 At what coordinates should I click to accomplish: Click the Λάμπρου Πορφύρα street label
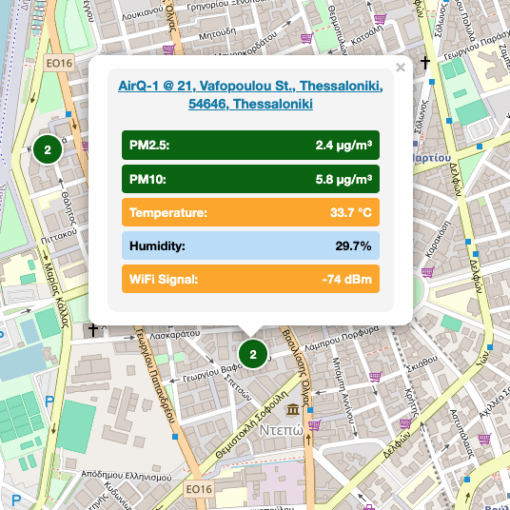pyautogui.click(x=341, y=339)
